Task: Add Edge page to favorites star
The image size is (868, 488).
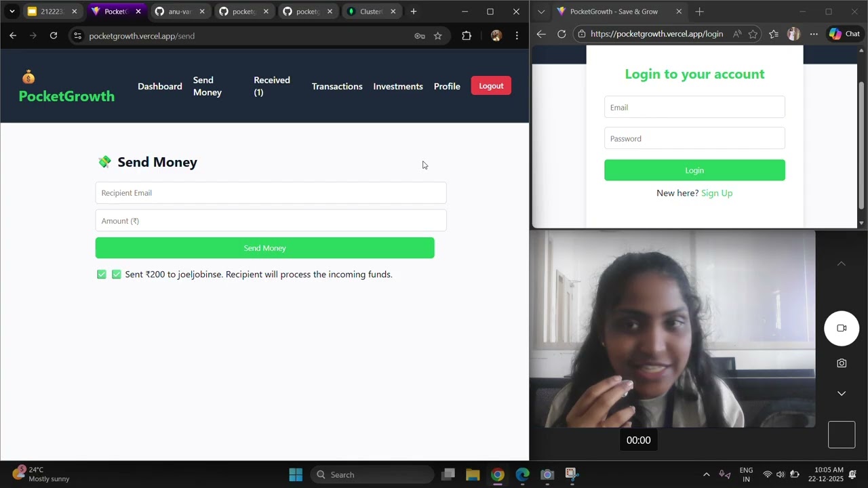Action: (753, 34)
